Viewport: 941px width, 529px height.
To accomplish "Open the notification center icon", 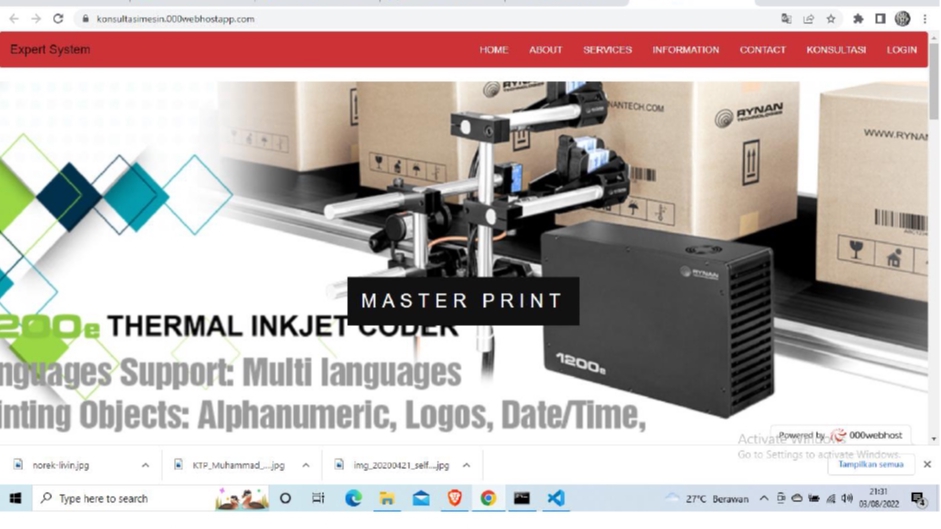I will coord(918,499).
